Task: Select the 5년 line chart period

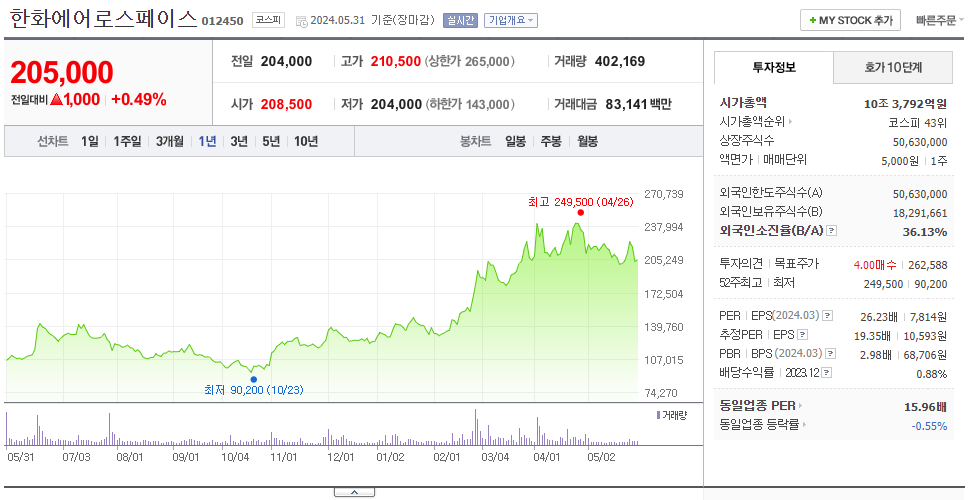Action: pos(271,141)
